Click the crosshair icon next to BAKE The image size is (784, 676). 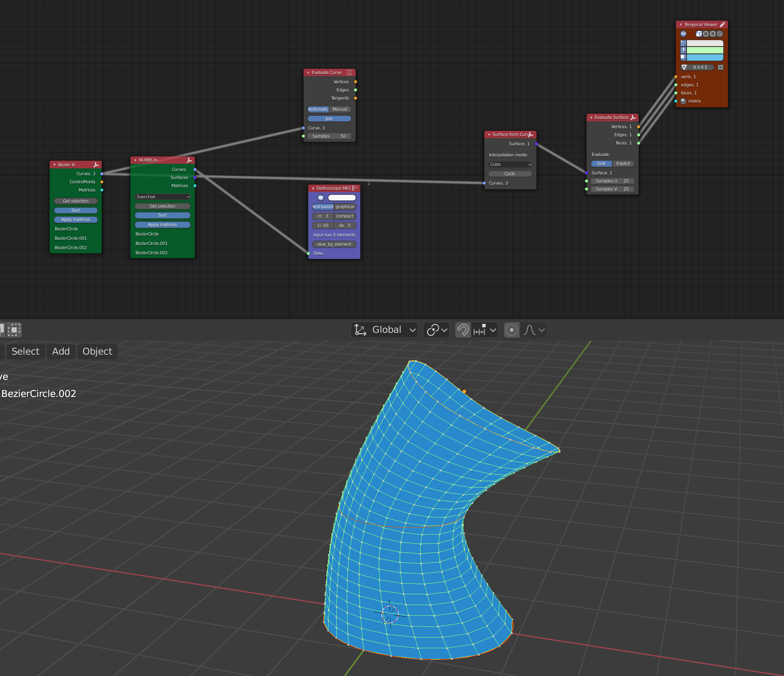720,68
